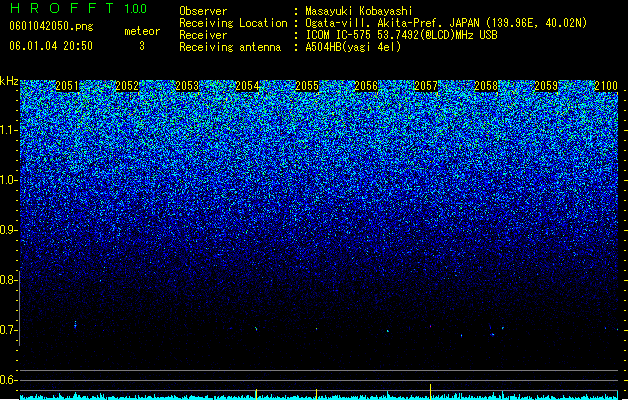Click the 1.1 kHz axis label
Viewport: 629px width, 400px height.
point(9,130)
